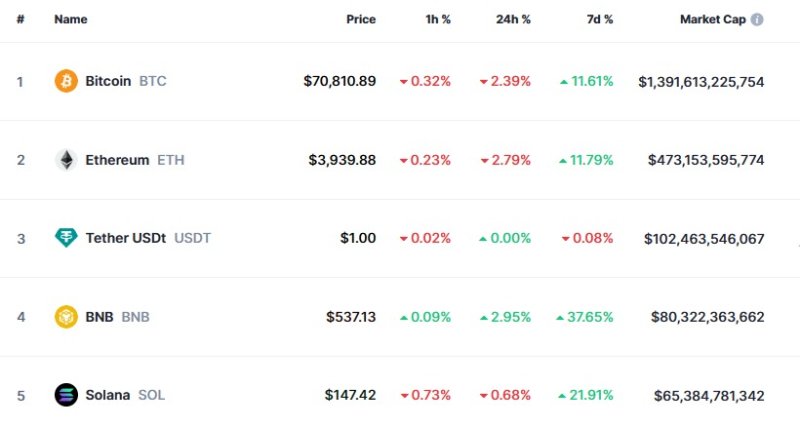Viewport: 800px width, 427px height.
Task: Sort by rank using the # header
Action: pos(20,19)
